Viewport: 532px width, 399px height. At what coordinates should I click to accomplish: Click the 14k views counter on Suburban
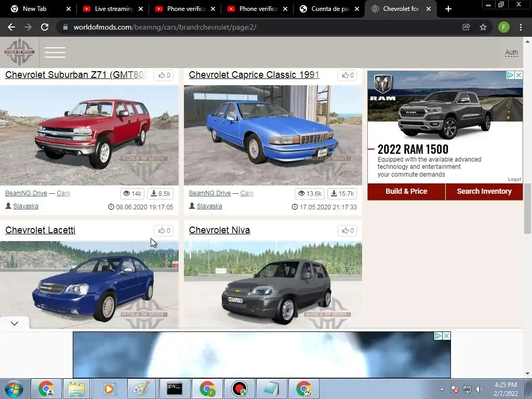point(132,193)
